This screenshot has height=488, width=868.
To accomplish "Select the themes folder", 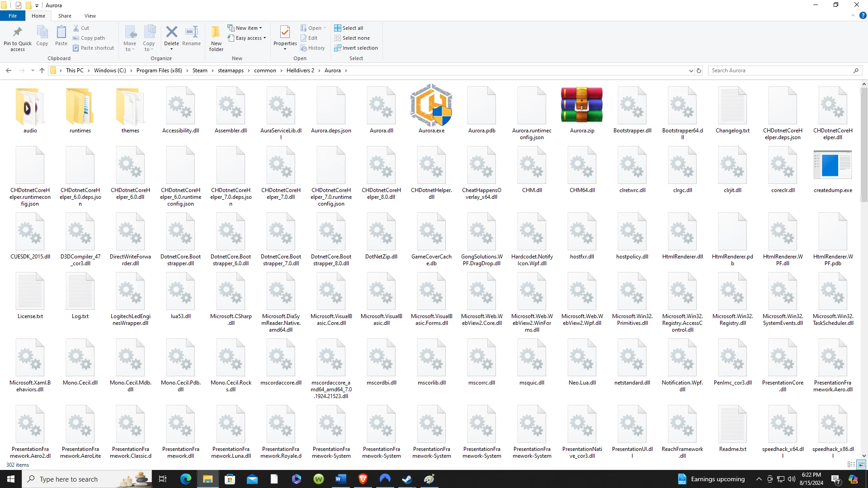I will tap(130, 111).
